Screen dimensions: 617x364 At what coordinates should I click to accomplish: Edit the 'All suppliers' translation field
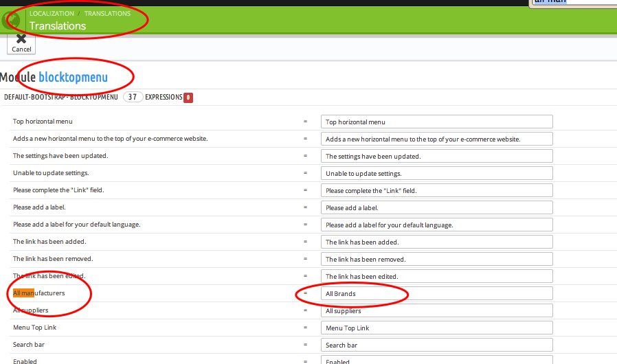(x=437, y=311)
